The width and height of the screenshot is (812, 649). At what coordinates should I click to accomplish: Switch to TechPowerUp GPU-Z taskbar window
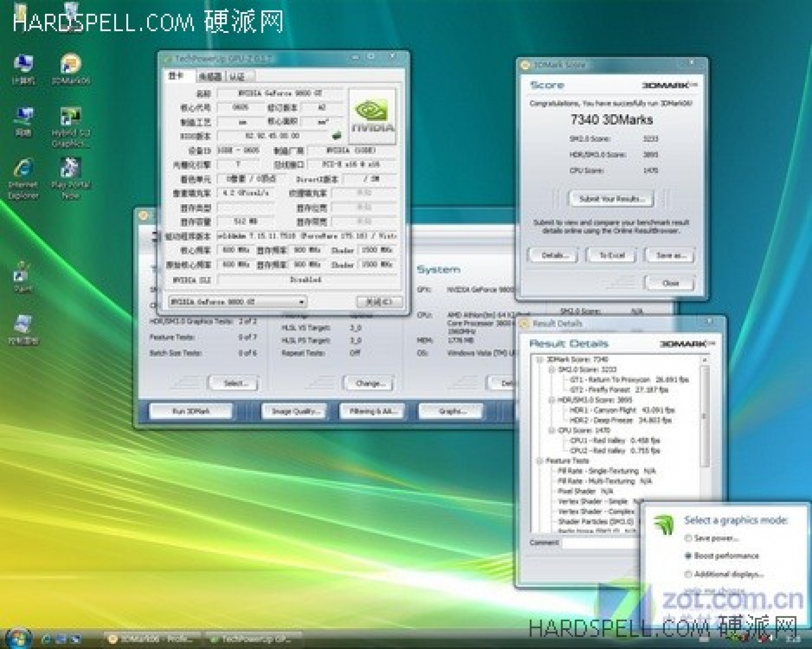(254, 638)
